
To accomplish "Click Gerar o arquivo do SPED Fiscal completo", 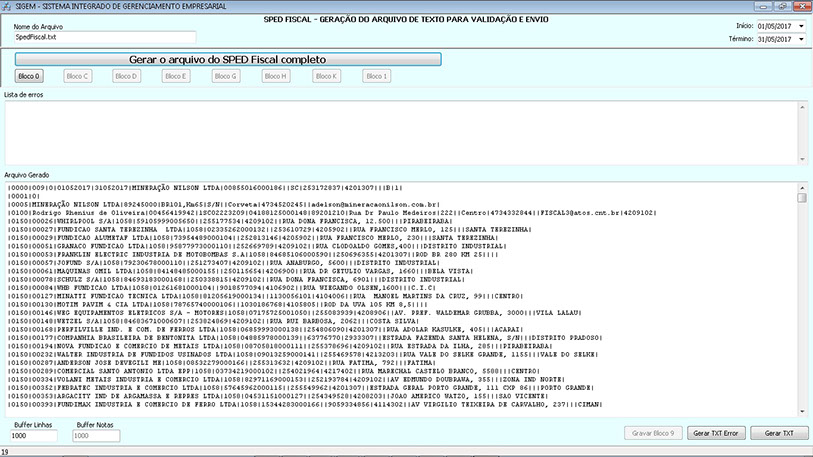I will [228, 59].
